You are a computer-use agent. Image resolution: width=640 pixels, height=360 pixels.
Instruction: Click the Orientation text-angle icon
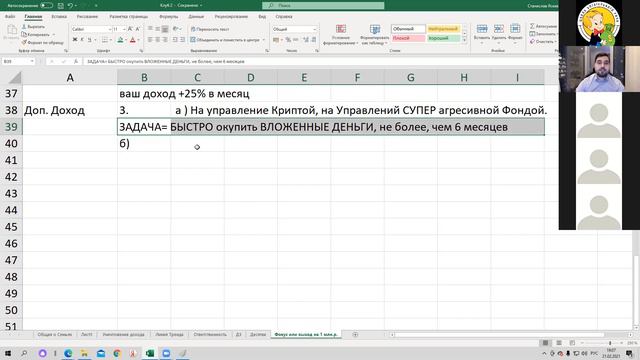176,29
